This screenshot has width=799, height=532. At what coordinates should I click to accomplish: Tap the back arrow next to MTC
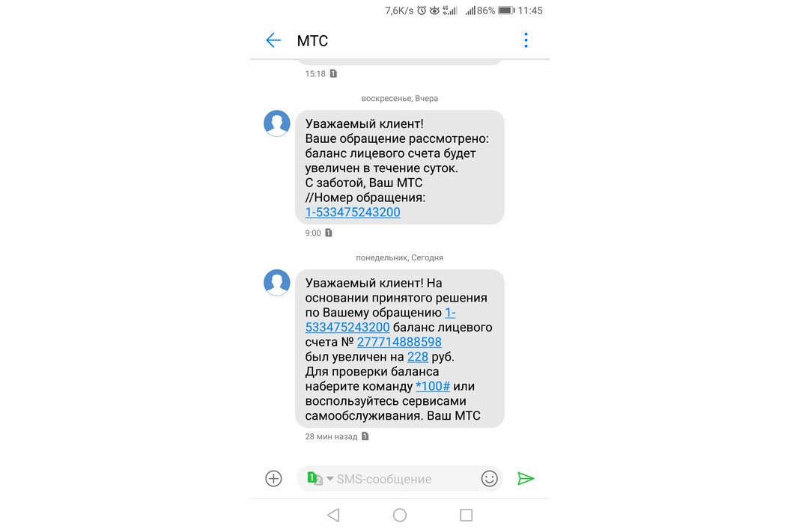pos(273,40)
